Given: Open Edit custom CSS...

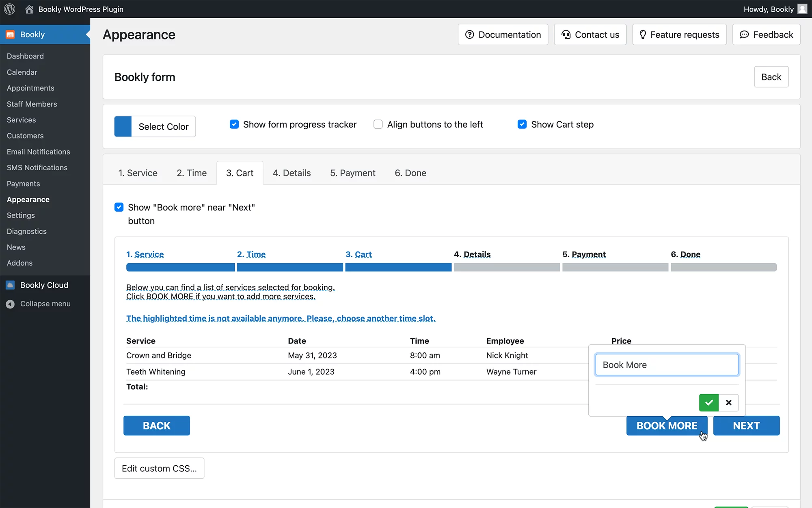Looking at the screenshot, I should (x=159, y=469).
